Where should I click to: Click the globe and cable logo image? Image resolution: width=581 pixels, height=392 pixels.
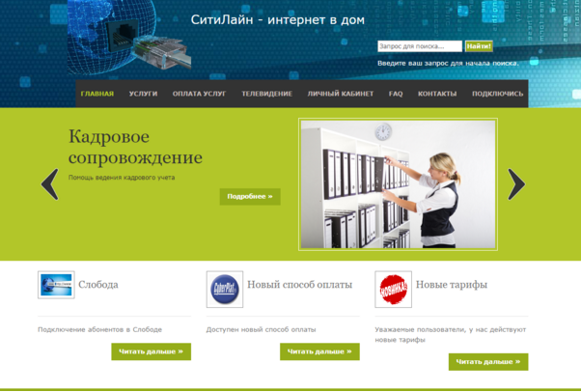pyautogui.click(x=129, y=37)
